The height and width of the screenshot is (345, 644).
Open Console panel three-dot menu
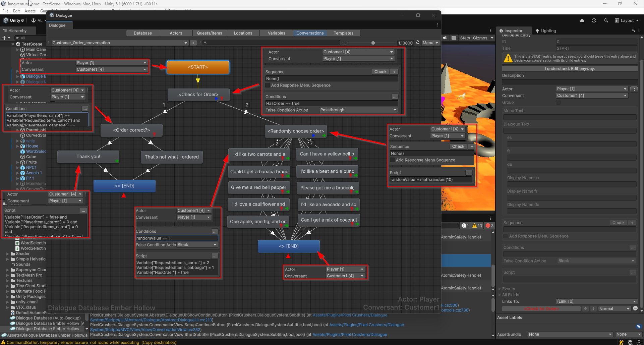(491, 218)
